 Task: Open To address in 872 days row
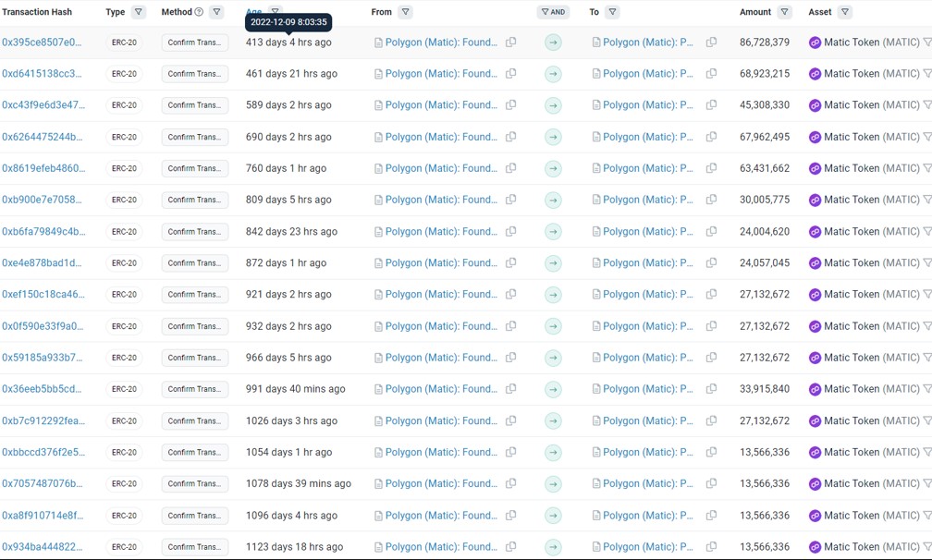pos(648,263)
